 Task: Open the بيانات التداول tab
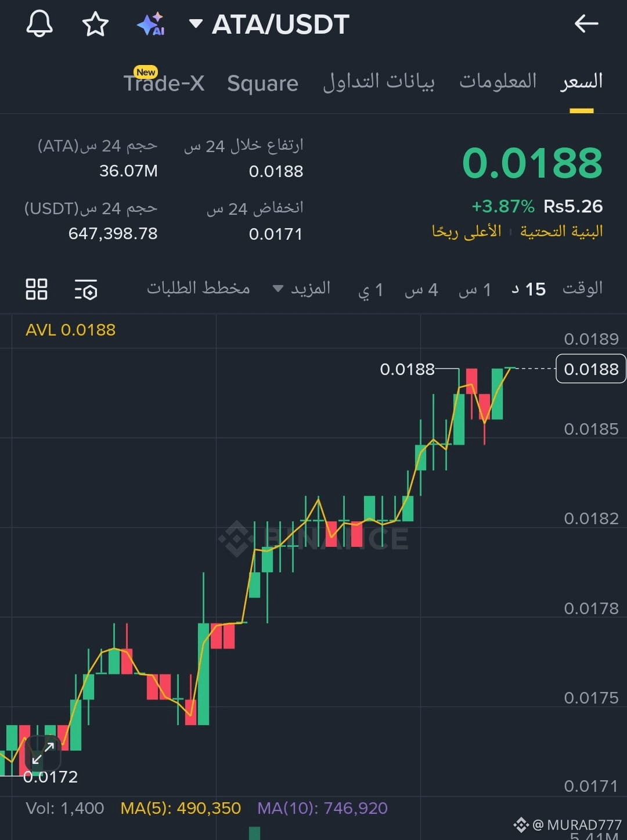[379, 82]
